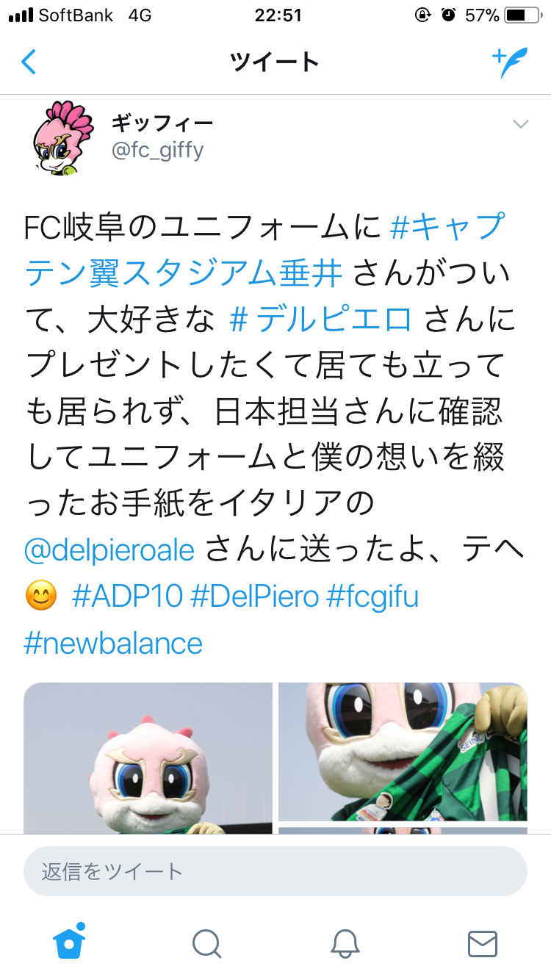Open the #DelPiero hashtag
This screenshot has height=980, width=551.
[254, 596]
